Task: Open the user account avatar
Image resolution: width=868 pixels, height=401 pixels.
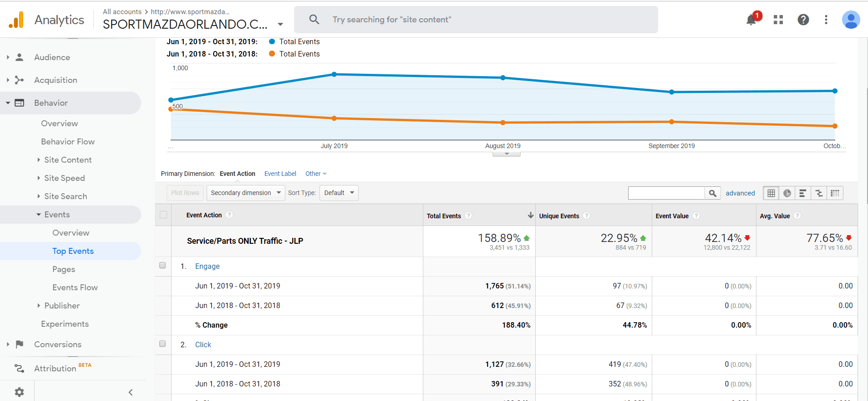Action: pyautogui.click(x=851, y=20)
